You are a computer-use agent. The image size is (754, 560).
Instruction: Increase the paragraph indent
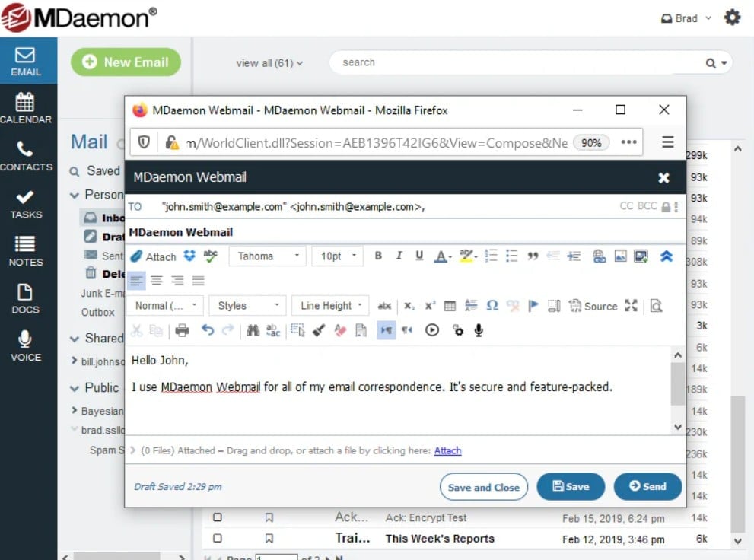[574, 256]
